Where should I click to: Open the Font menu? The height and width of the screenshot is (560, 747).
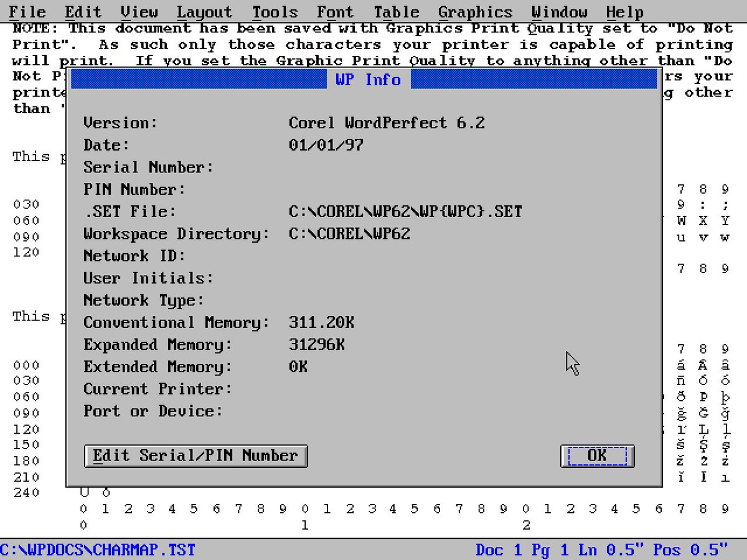(x=335, y=12)
